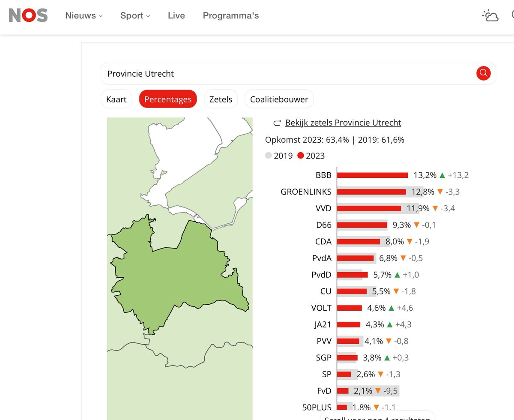Click the red search magnifier button

(483, 73)
